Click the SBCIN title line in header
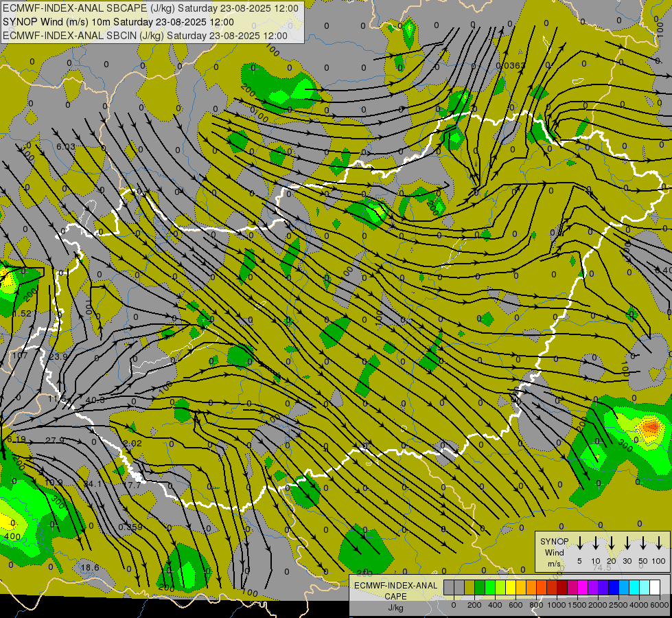 145,36
